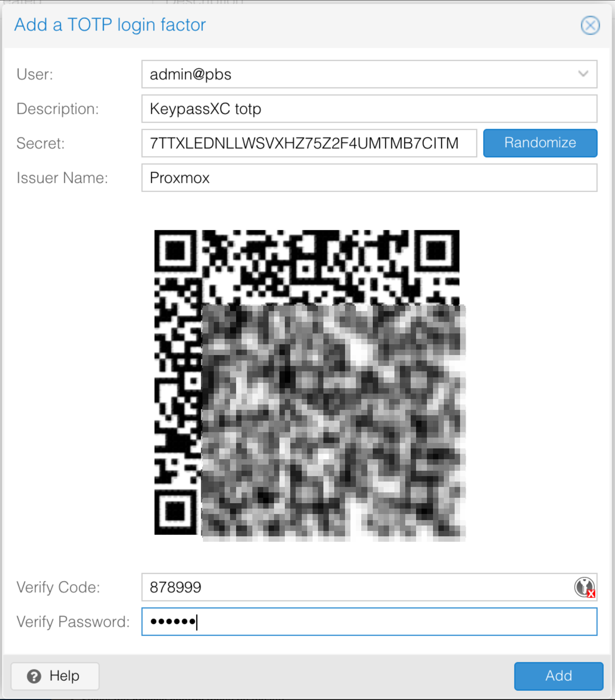615x700 pixels.
Task: Click the Verify Password field
Action: (x=369, y=622)
